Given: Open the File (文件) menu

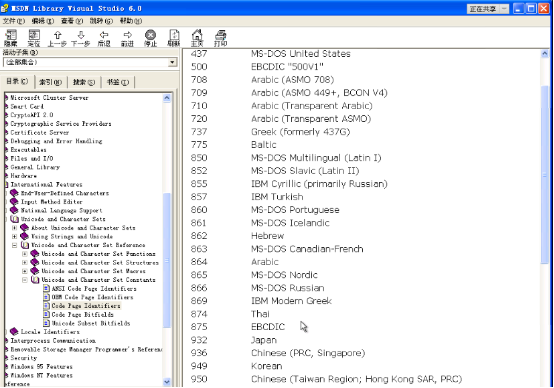Looking at the screenshot, I should pos(14,21).
